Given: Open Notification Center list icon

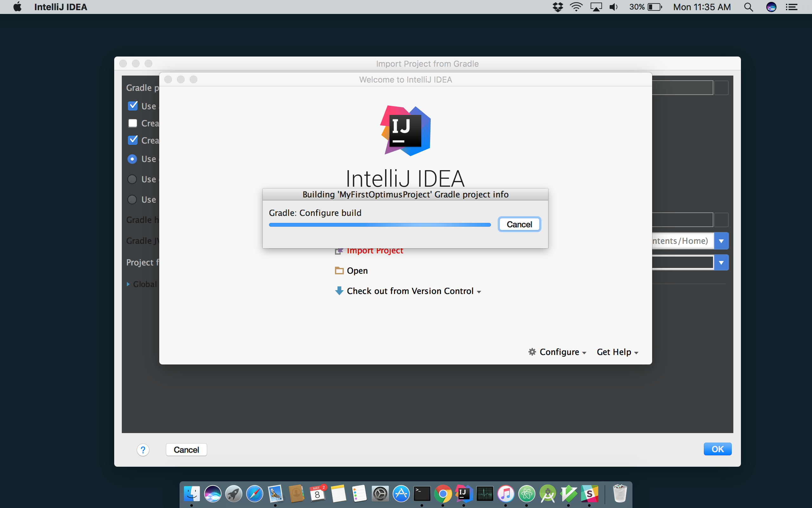Looking at the screenshot, I should pos(791,7).
